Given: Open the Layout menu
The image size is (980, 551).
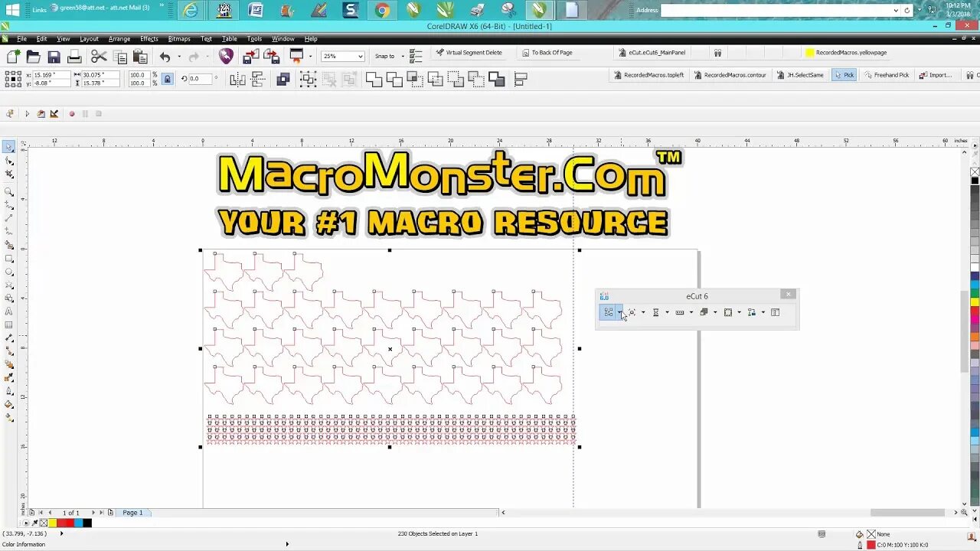Looking at the screenshot, I should [x=89, y=39].
